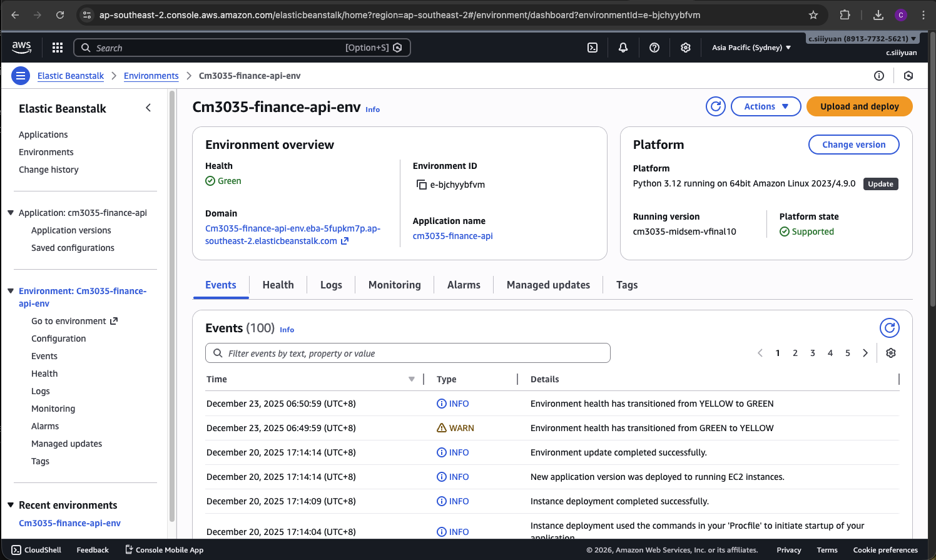Click Info link beside environment title
The height and width of the screenshot is (560, 936).
[x=373, y=109]
